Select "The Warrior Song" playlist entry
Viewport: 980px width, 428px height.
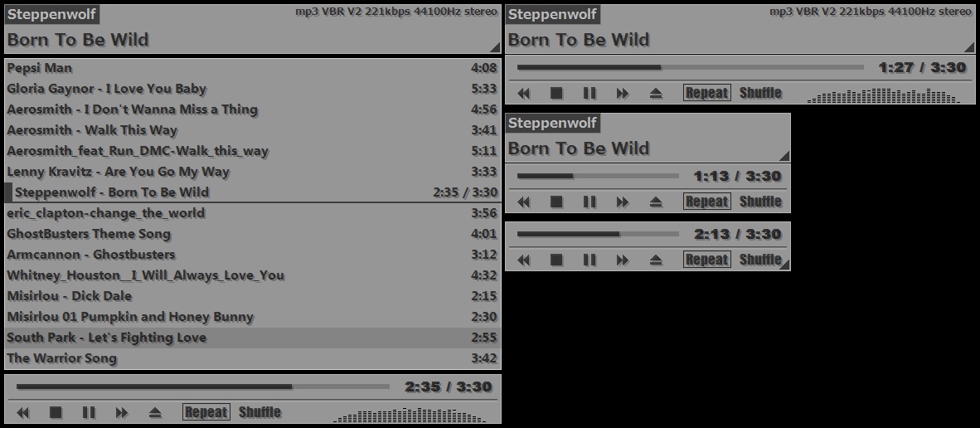click(253, 358)
